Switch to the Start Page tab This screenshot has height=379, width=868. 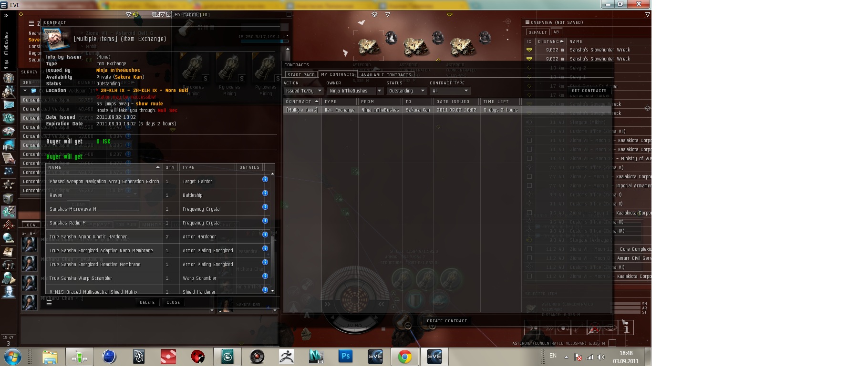click(x=301, y=75)
